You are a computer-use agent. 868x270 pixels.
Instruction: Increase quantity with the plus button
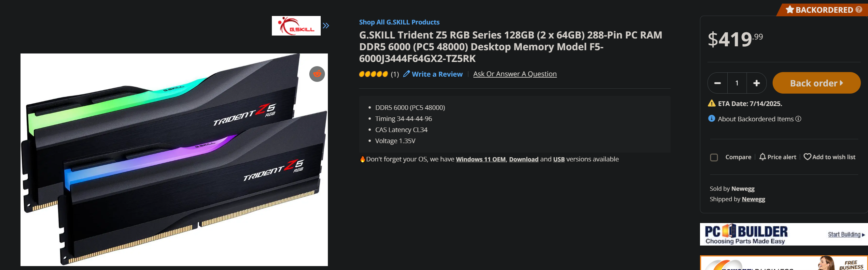756,83
